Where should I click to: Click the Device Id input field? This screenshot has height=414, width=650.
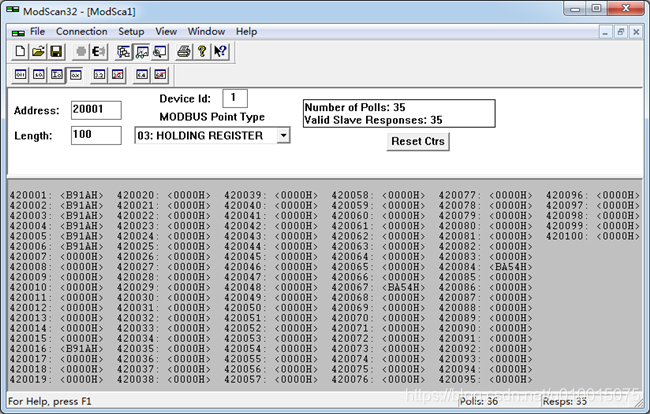pyautogui.click(x=235, y=98)
